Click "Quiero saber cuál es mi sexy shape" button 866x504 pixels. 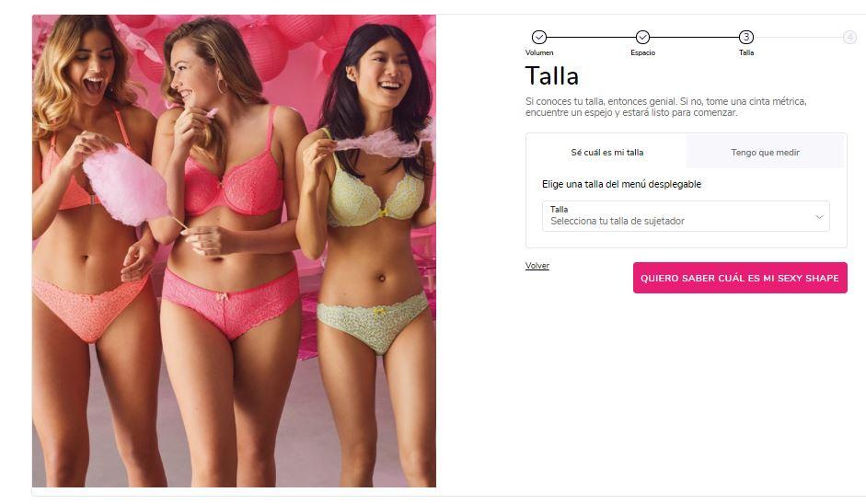(740, 278)
